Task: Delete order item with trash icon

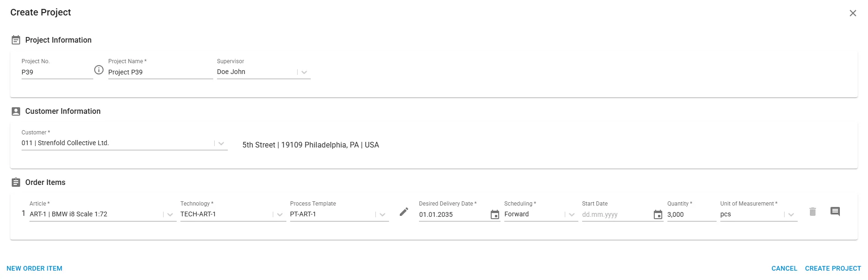Action: point(813,212)
